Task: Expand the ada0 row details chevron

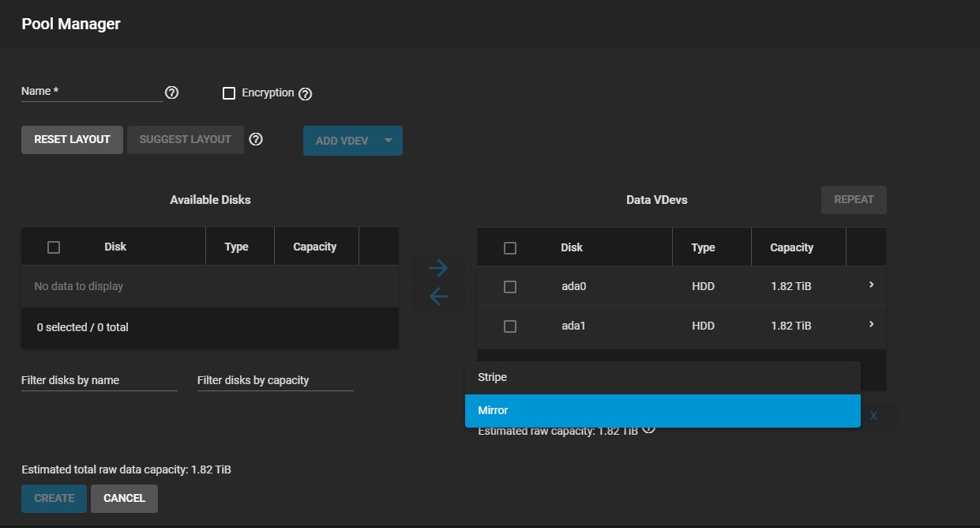Action: [x=871, y=285]
